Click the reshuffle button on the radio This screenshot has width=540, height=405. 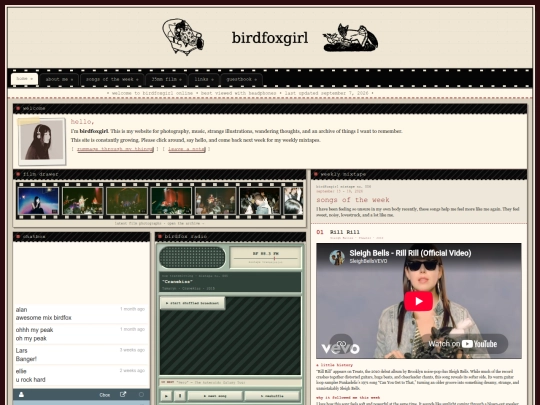pos(272,396)
